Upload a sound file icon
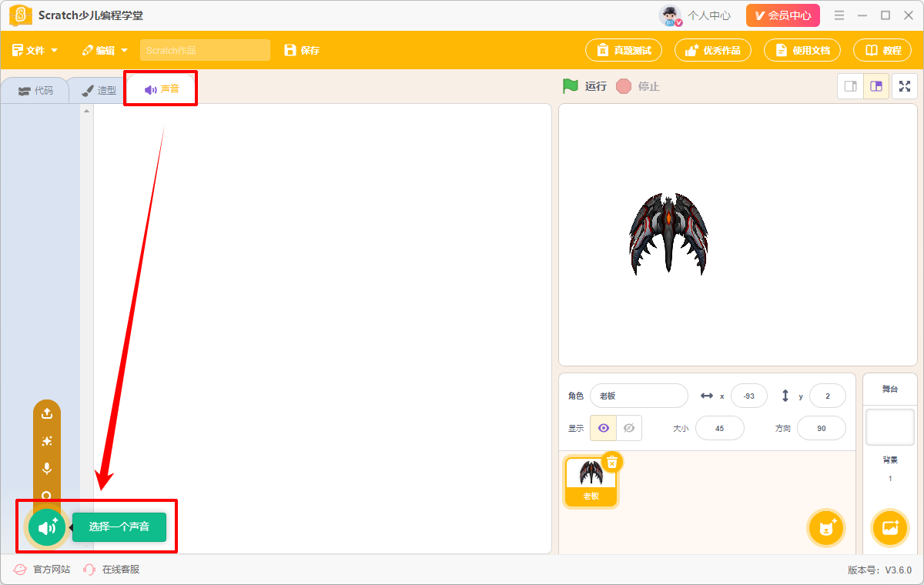Viewport: 924px width, 585px height. (x=47, y=413)
